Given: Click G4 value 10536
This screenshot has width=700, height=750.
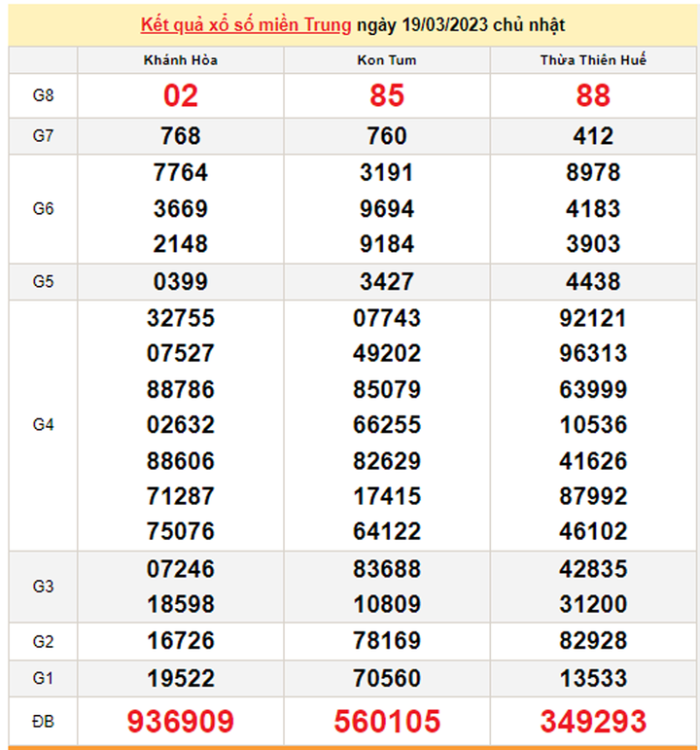Looking at the screenshot, I should point(593,425).
